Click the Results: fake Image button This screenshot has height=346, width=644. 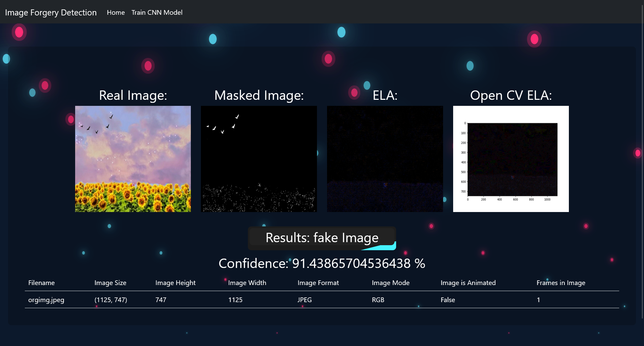click(322, 238)
